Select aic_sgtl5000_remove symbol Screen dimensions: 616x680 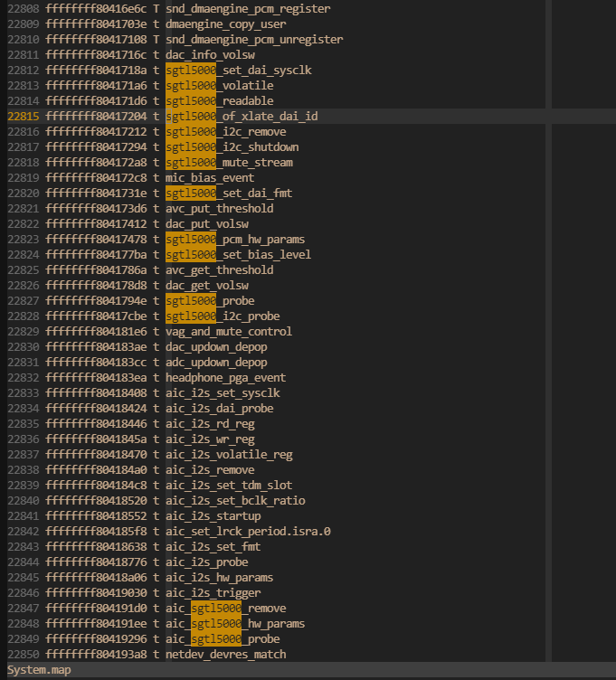pyautogui.click(x=225, y=609)
